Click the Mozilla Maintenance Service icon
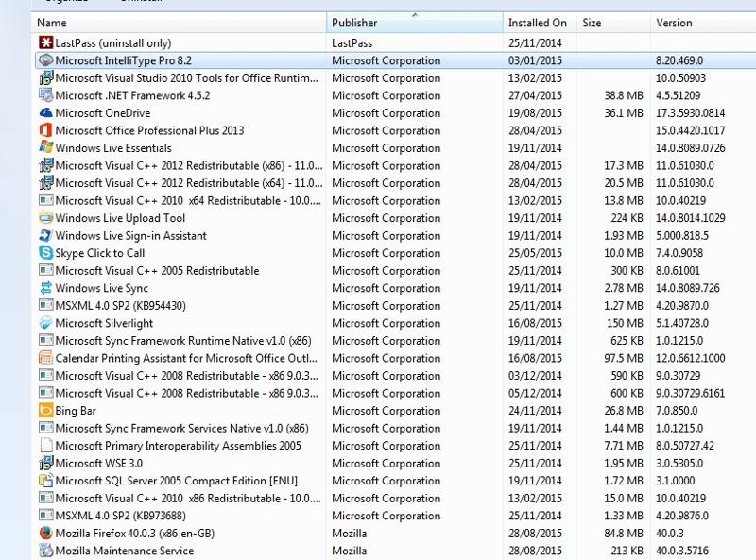 pyautogui.click(x=45, y=551)
